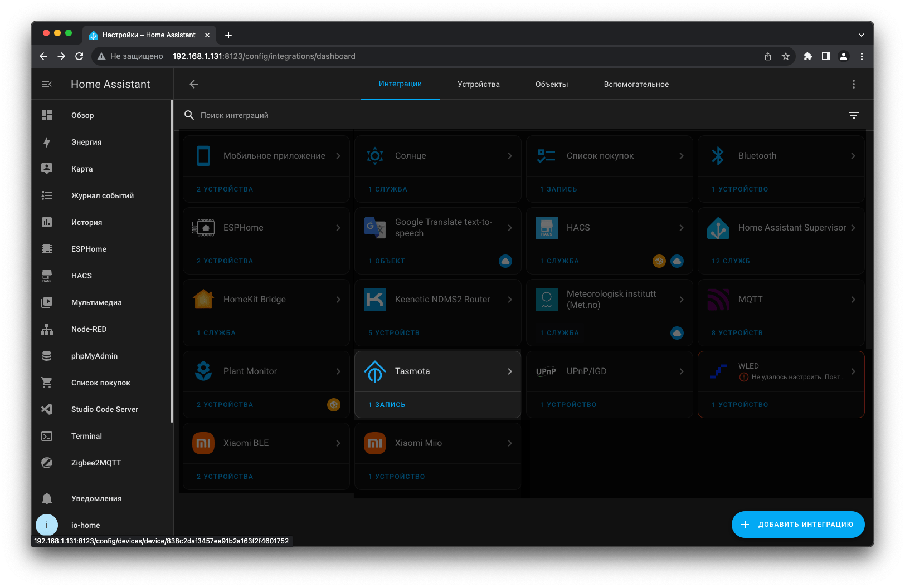
Task: Click the Tasmota integration icon
Action: click(375, 371)
